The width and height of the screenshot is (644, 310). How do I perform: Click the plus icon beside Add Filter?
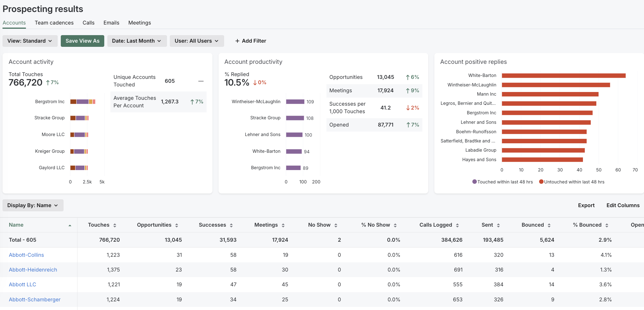(237, 41)
